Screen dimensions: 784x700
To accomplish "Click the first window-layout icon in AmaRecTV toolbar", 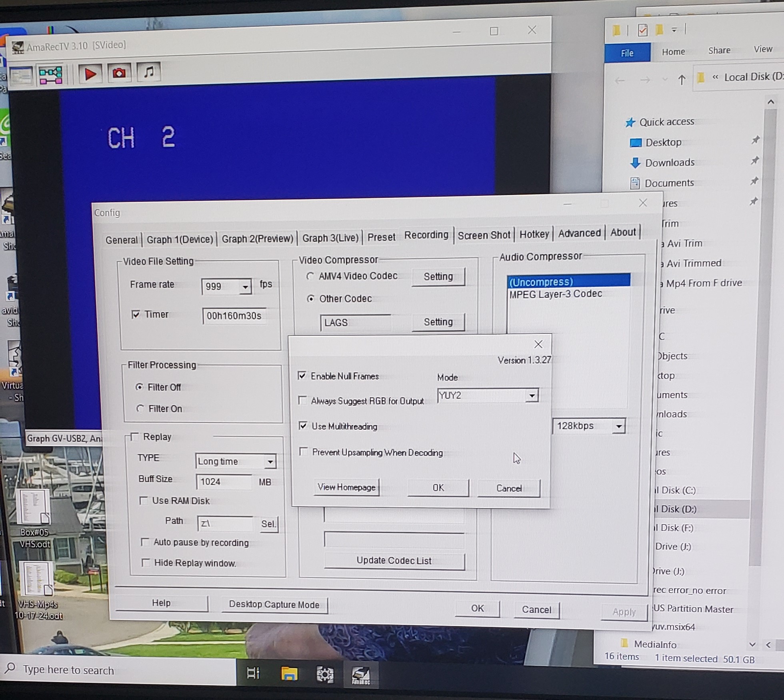I will point(21,76).
